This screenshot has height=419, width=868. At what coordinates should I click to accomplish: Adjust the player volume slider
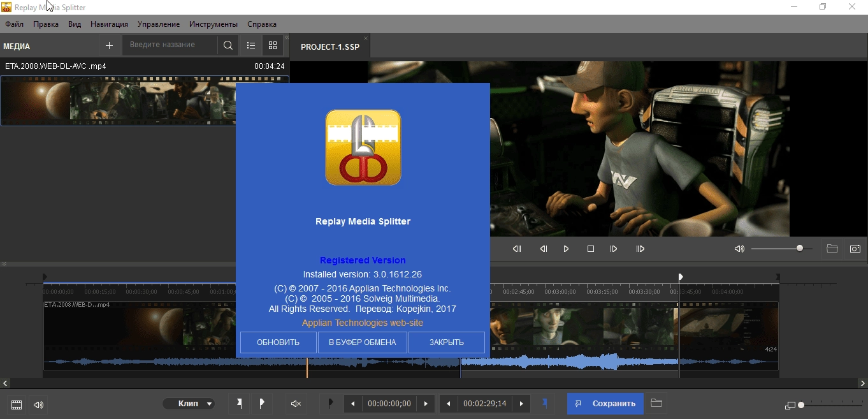781,249
